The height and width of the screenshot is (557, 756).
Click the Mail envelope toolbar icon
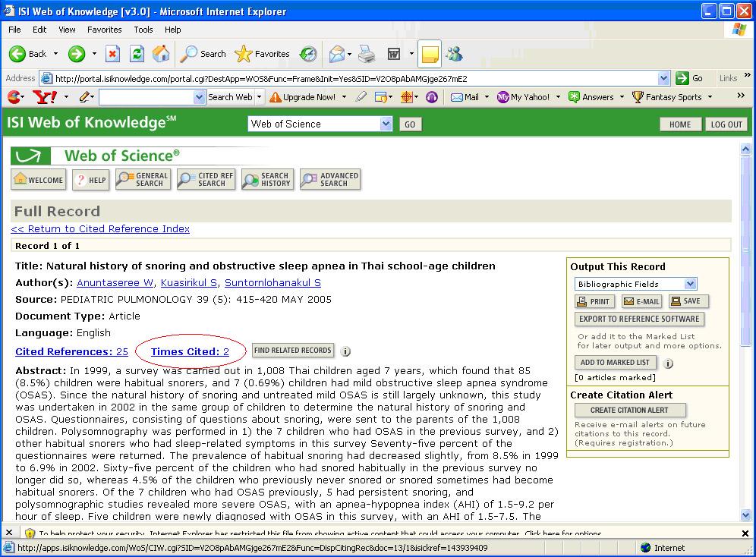coord(337,54)
